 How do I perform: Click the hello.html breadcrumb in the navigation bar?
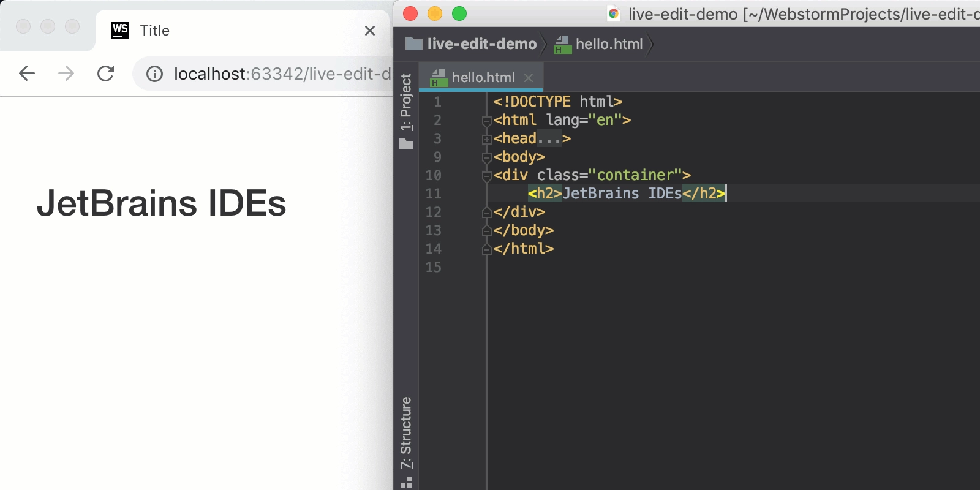pyautogui.click(x=598, y=44)
